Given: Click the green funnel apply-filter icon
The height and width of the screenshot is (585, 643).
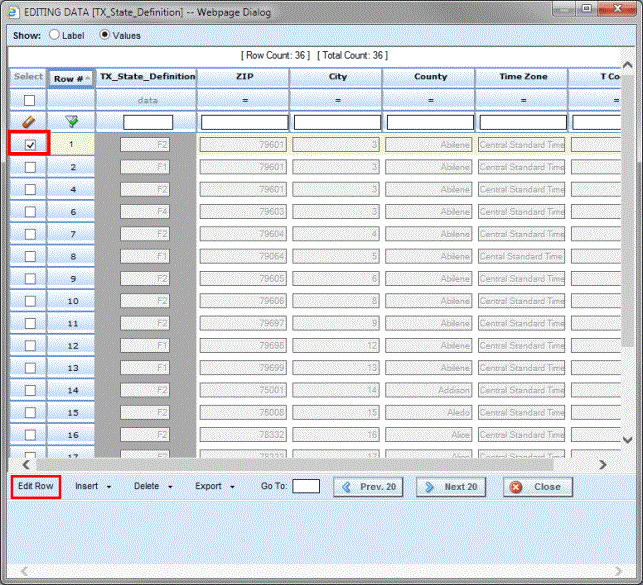Looking at the screenshot, I should [71, 121].
